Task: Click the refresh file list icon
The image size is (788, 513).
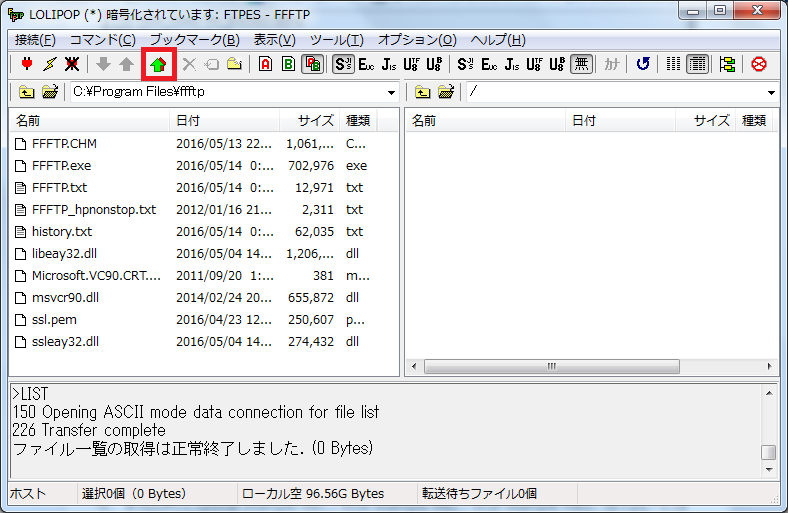Action: 643,65
